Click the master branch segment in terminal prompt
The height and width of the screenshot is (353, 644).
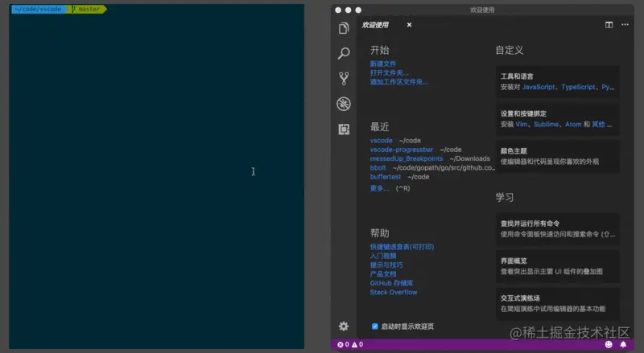click(87, 9)
